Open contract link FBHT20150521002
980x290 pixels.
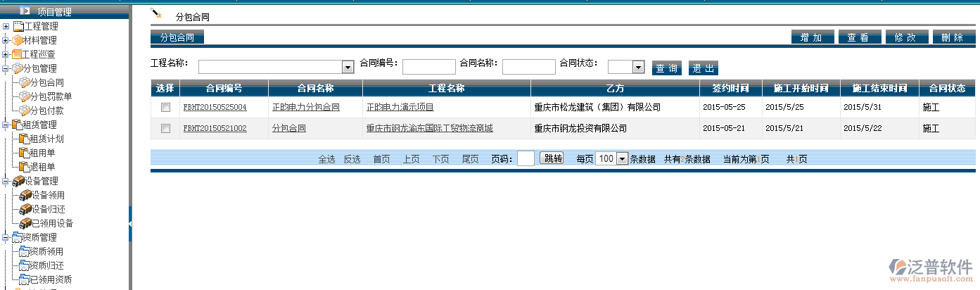[x=215, y=129]
